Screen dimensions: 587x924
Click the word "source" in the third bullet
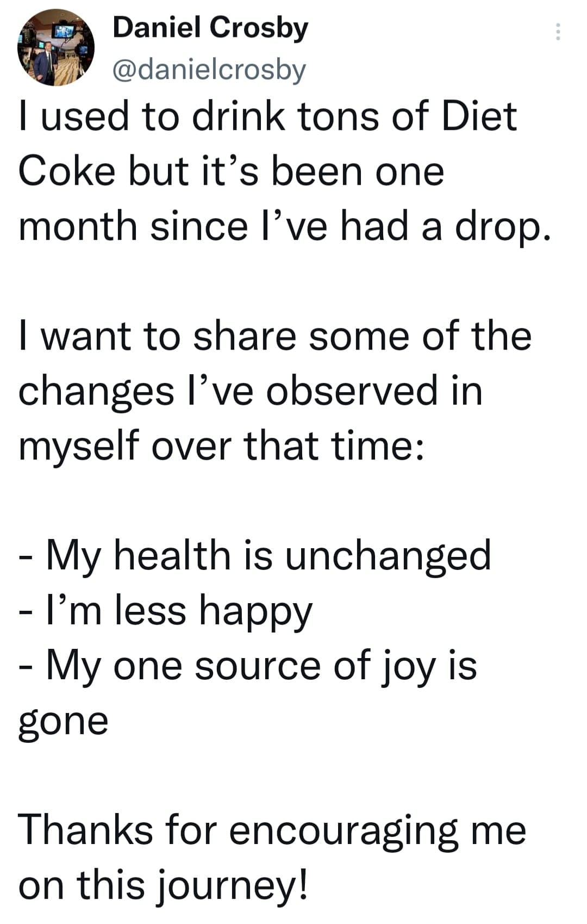(x=257, y=666)
